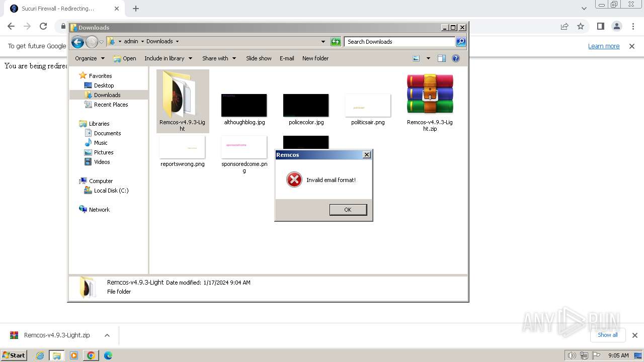Viewport: 644px width, 362px height.
Task: Click the Search Downloads field
Action: click(400, 42)
